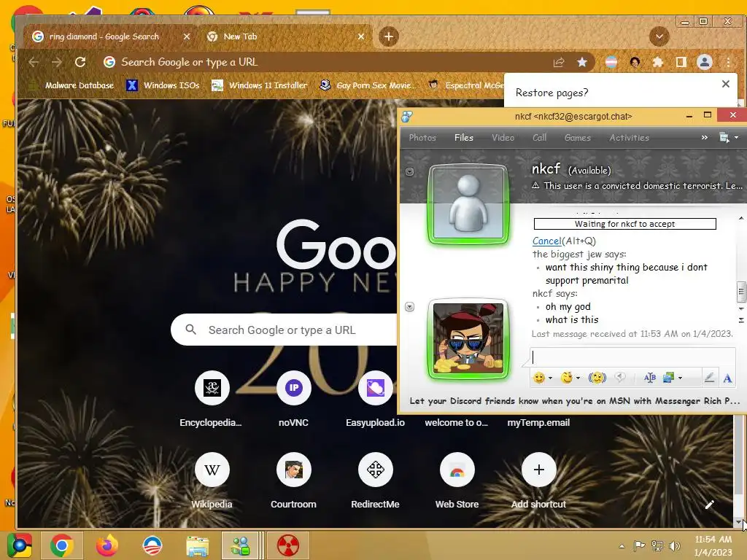Click the striped flag extension icon in toolbar
Image resolution: width=747 pixels, height=560 pixels.
(x=611, y=63)
